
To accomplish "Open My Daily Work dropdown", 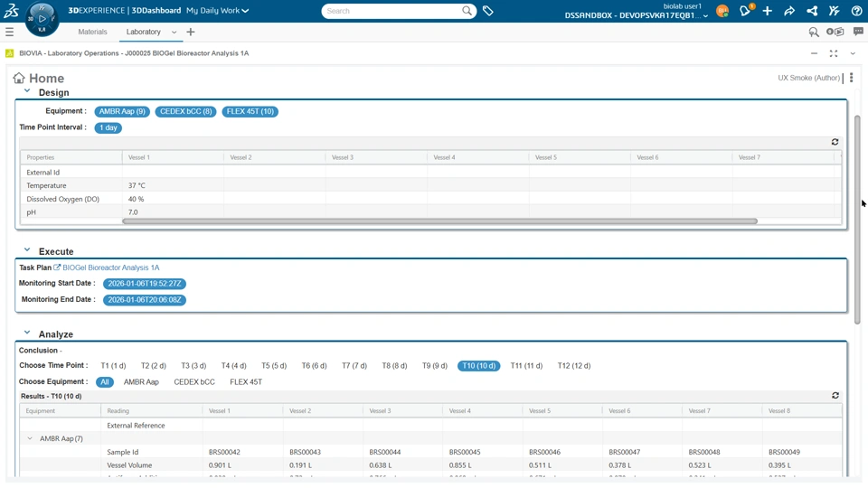I will (x=218, y=11).
